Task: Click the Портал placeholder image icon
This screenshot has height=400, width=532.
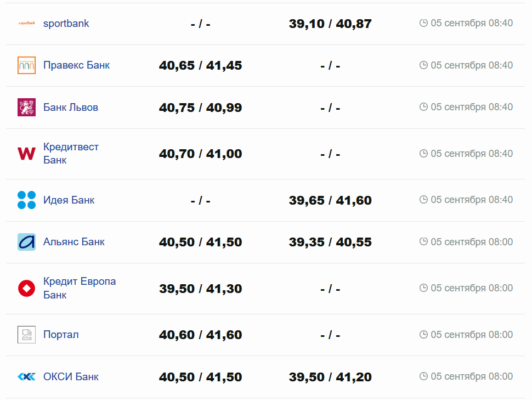Action: click(x=26, y=335)
